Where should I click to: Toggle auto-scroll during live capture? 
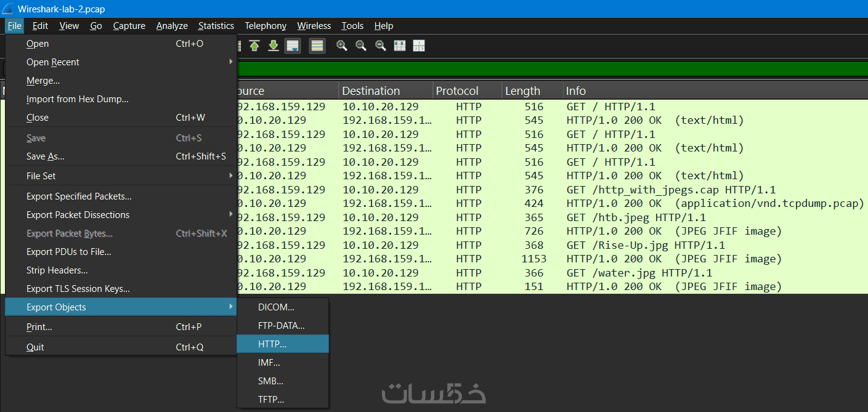tap(293, 46)
